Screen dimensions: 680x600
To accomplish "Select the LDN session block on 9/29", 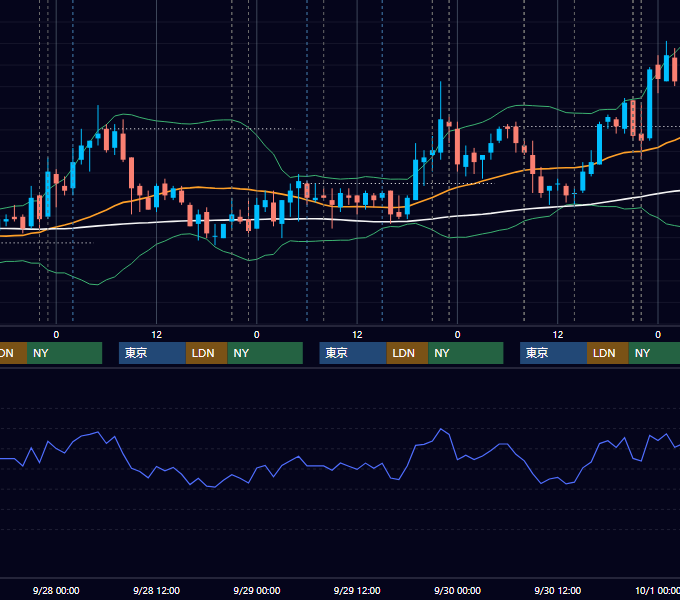I will tap(407, 353).
